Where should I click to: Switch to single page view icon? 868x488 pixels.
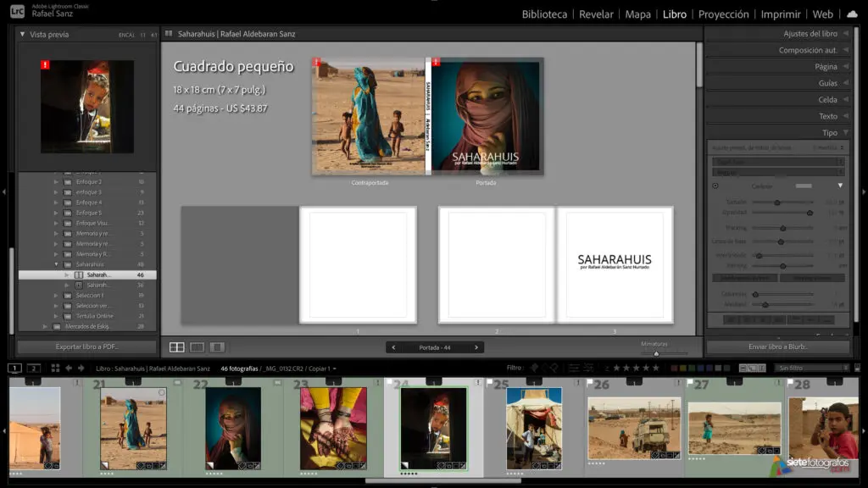pos(217,347)
